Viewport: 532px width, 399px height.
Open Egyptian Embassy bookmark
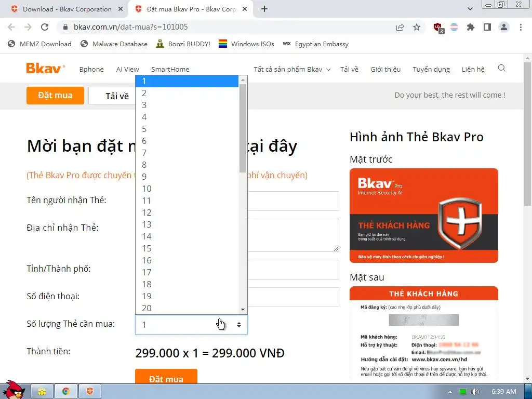point(315,44)
